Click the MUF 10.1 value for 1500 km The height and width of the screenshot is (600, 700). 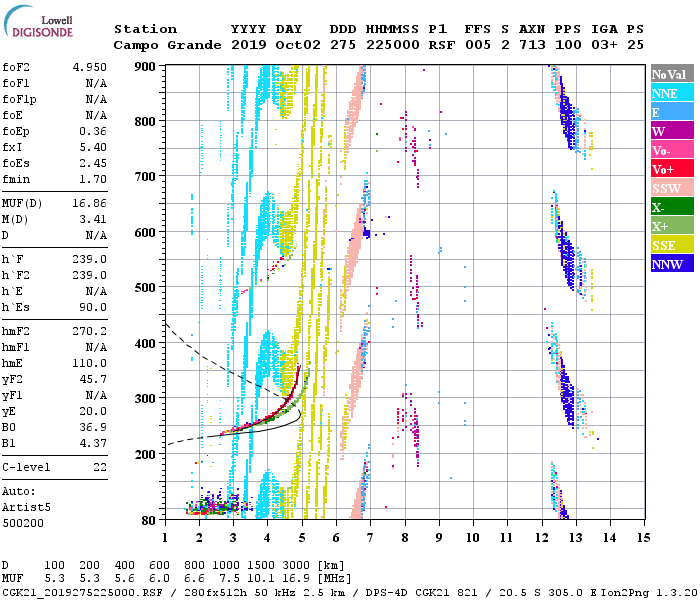[x=261, y=579]
